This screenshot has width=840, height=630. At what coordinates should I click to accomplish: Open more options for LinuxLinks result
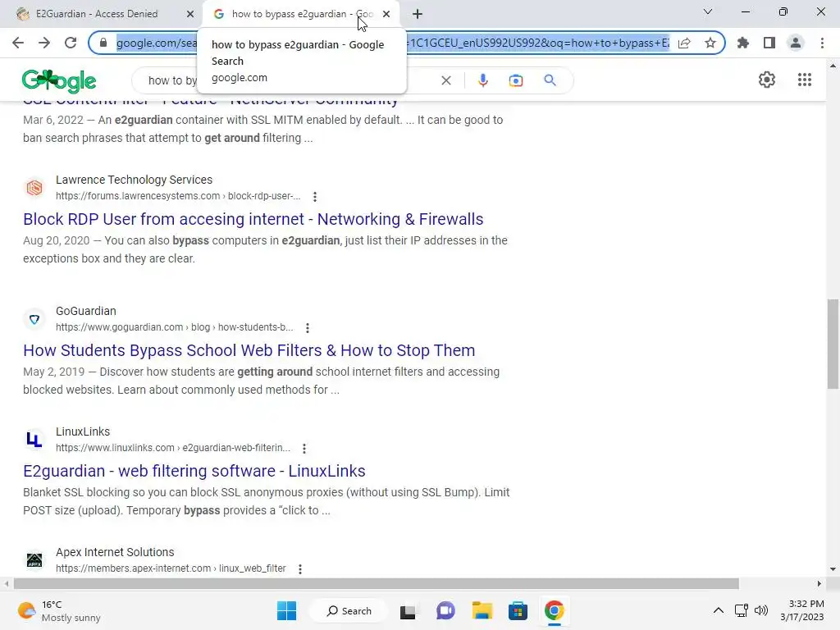click(304, 449)
